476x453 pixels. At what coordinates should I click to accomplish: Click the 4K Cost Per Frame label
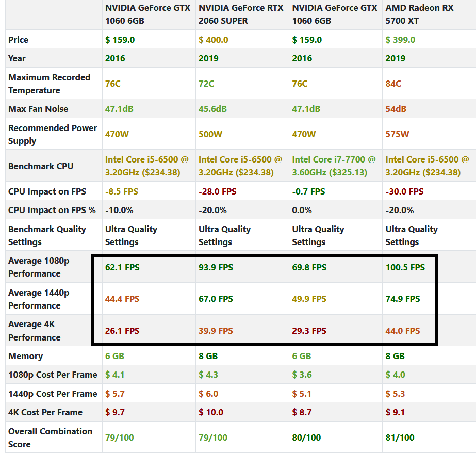click(45, 412)
